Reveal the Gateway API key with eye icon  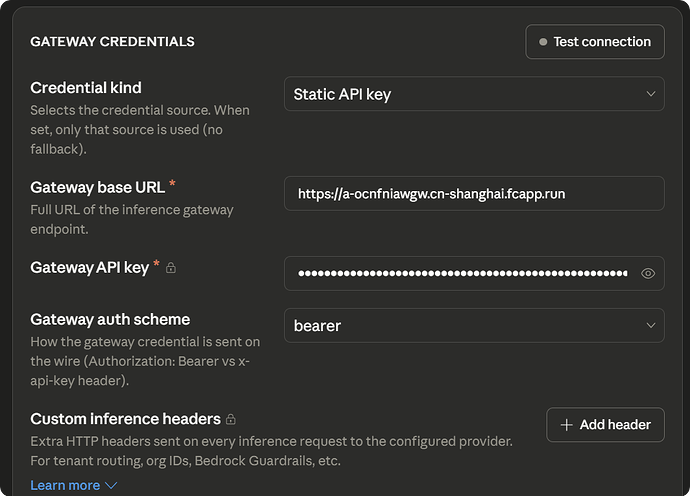(x=648, y=273)
